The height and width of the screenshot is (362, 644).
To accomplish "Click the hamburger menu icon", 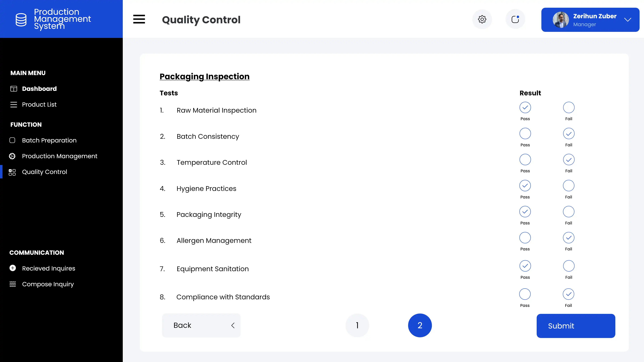I will [139, 19].
